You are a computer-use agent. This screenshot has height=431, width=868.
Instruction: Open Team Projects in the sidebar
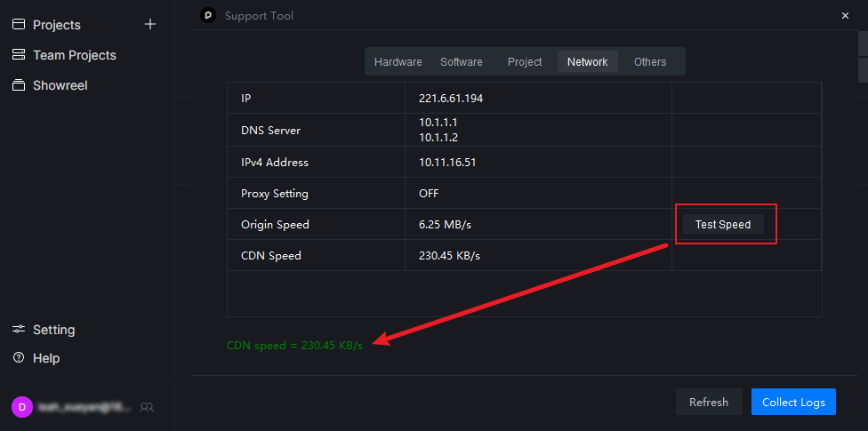(x=75, y=55)
